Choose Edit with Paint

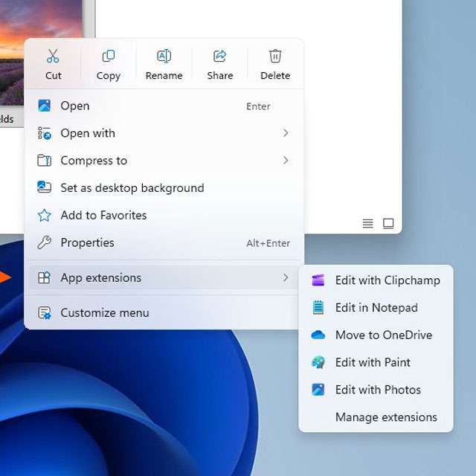click(x=376, y=362)
